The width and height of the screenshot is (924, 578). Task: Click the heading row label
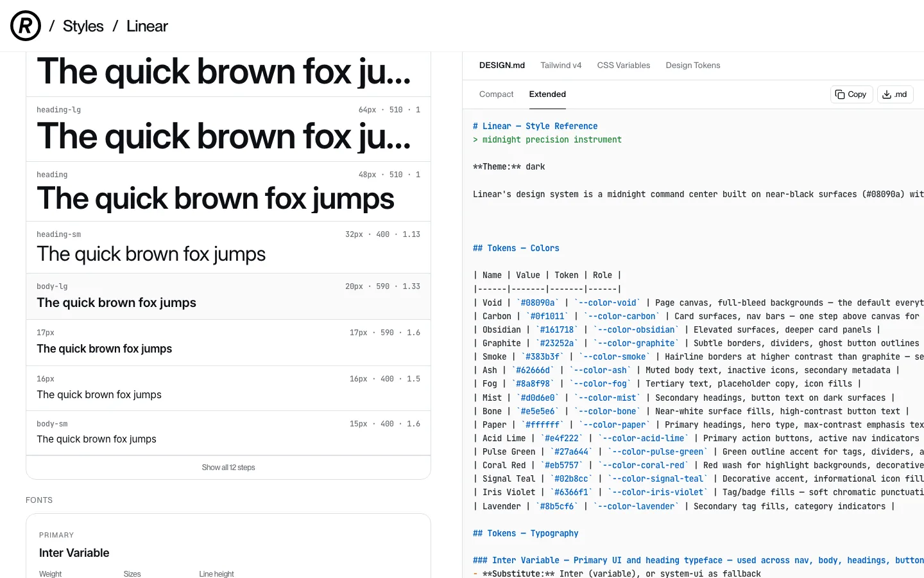click(x=52, y=175)
